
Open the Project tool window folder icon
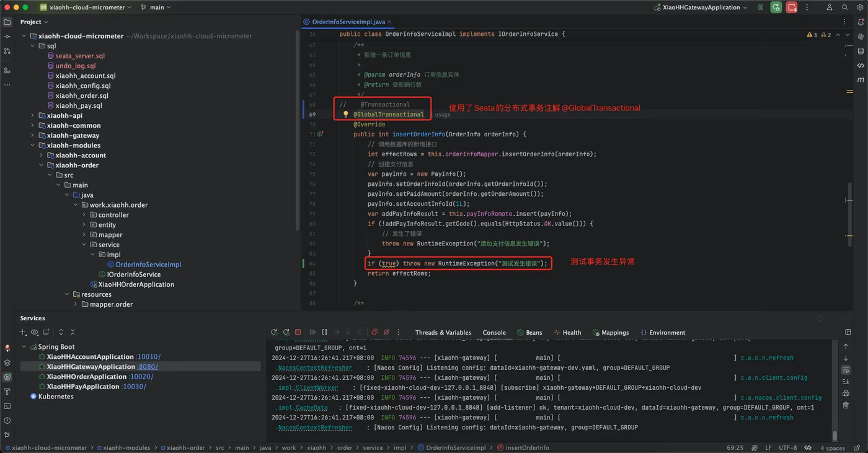pos(7,22)
